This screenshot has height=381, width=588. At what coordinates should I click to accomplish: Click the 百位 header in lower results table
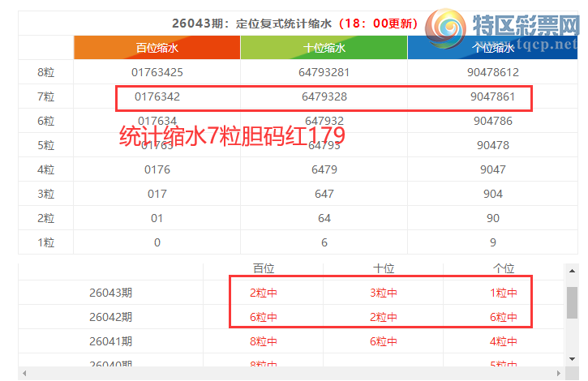click(264, 268)
